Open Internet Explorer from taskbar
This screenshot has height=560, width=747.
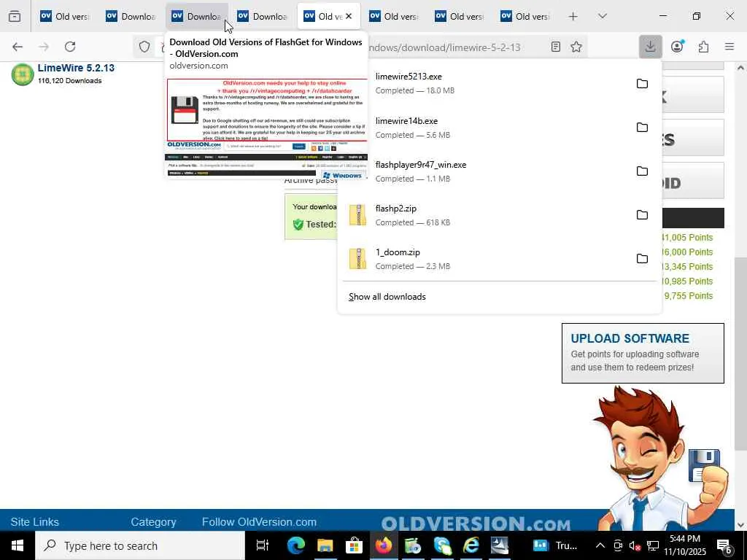pos(471,545)
